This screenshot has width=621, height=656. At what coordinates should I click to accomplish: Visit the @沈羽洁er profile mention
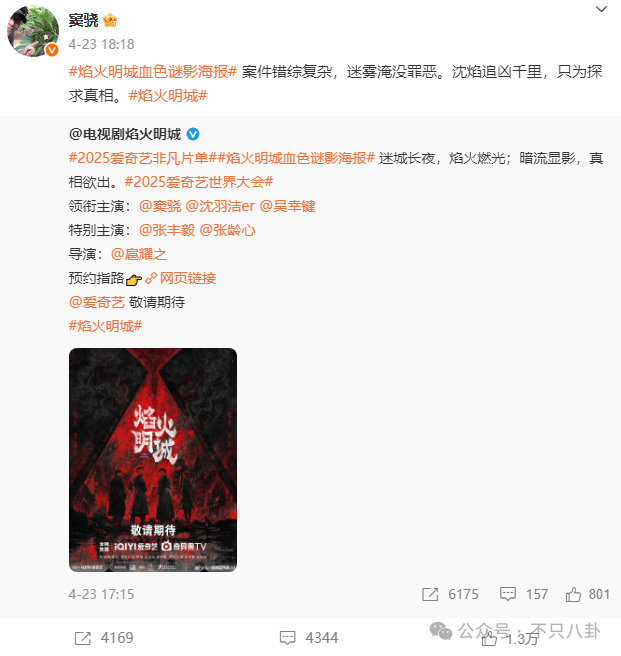pyautogui.click(x=220, y=206)
